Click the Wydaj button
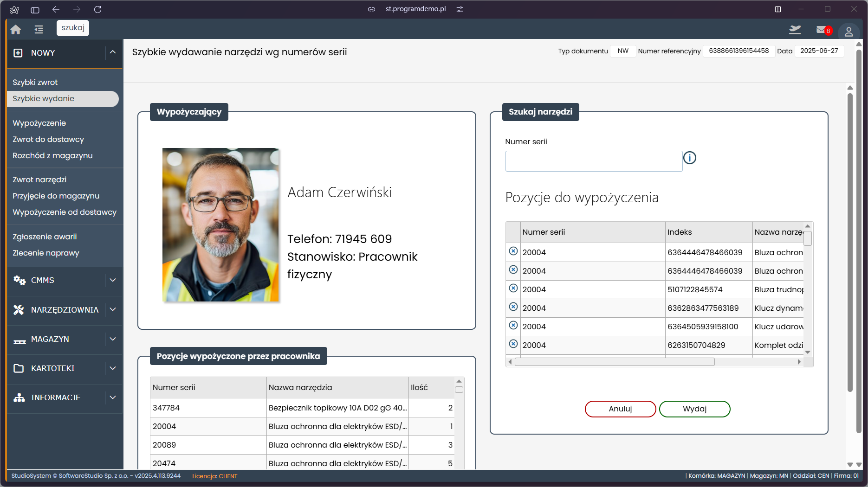Screen dimensions: 868x487 pos(694,409)
